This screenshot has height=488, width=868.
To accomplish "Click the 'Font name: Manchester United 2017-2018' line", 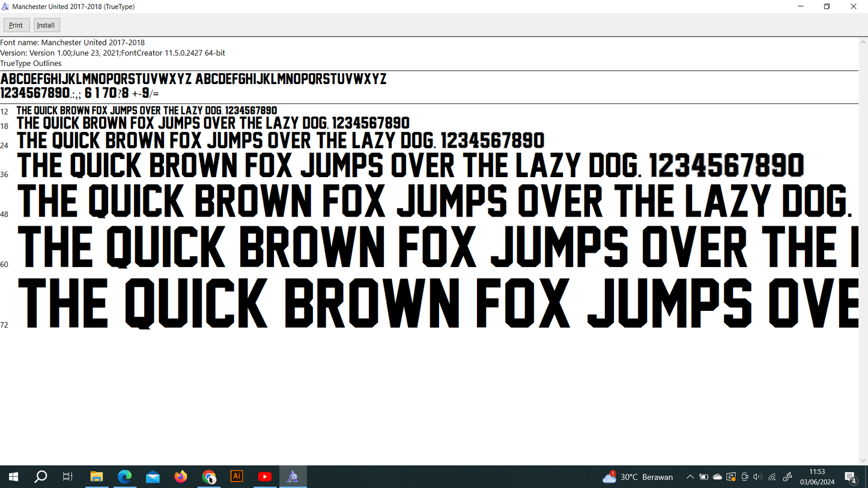I will [73, 43].
